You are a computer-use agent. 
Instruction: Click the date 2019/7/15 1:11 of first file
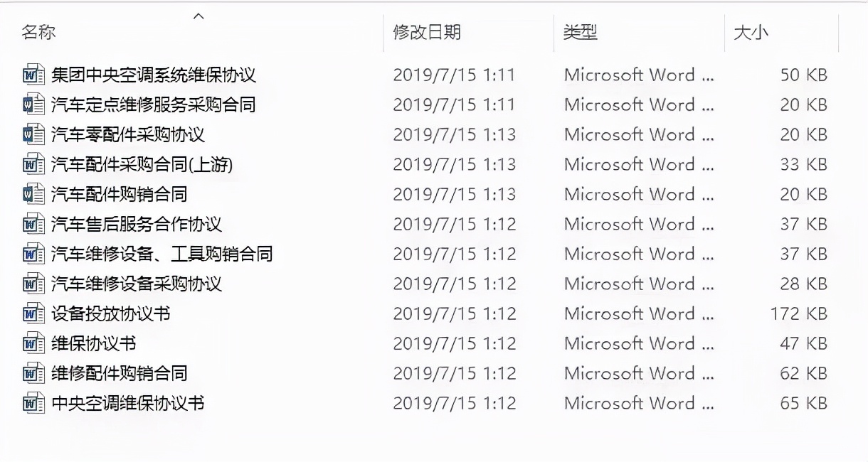tap(455, 75)
